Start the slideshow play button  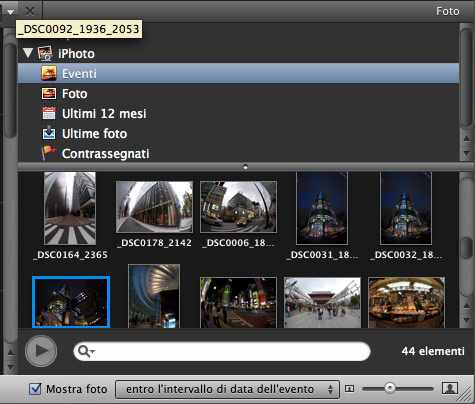point(41,351)
